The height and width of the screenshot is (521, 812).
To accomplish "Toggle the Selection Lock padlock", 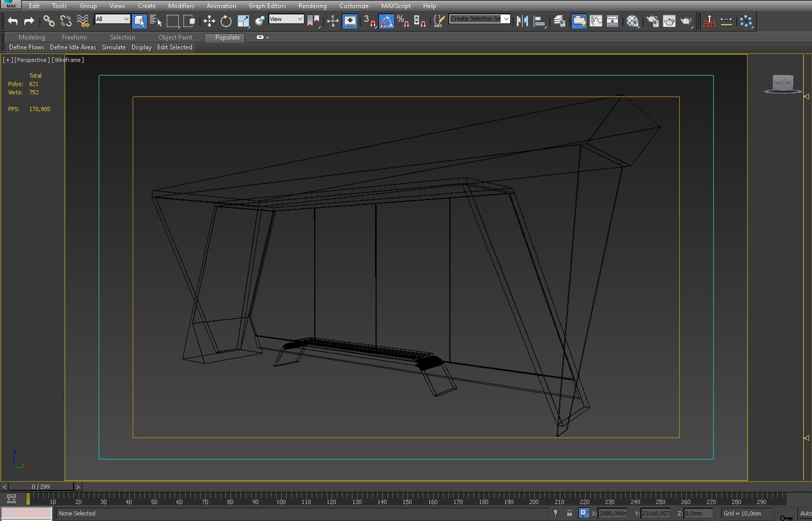I will click(x=569, y=513).
